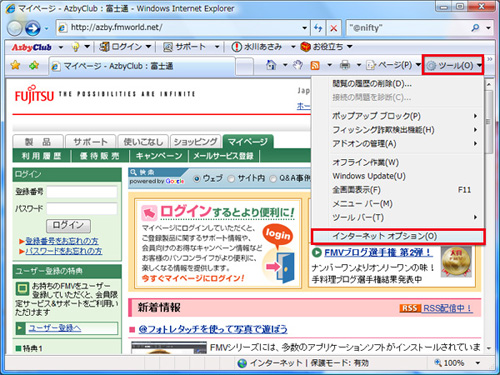Click the AzbyClub toolbar logo

[x=31, y=47]
